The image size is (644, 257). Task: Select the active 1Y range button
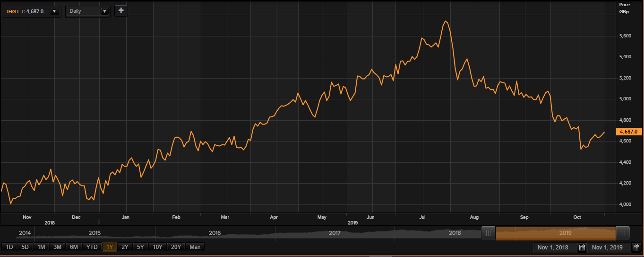[110, 247]
